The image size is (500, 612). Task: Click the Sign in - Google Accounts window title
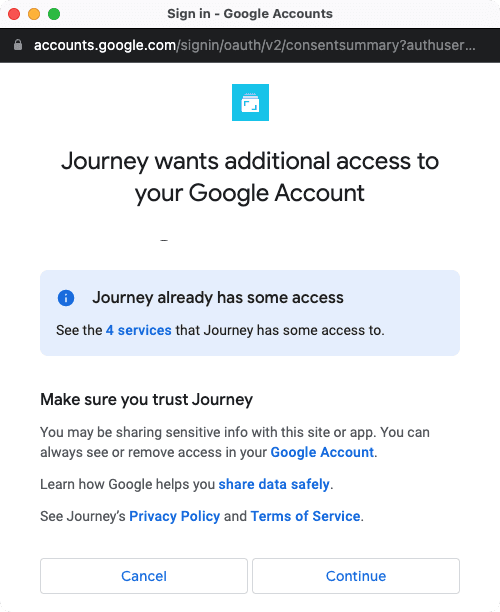coord(250,14)
